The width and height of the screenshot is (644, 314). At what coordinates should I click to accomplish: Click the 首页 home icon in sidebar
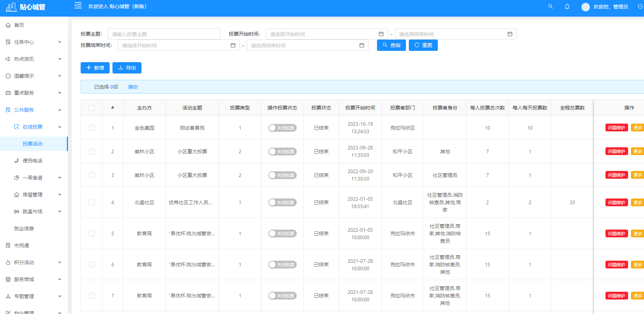click(x=8, y=25)
